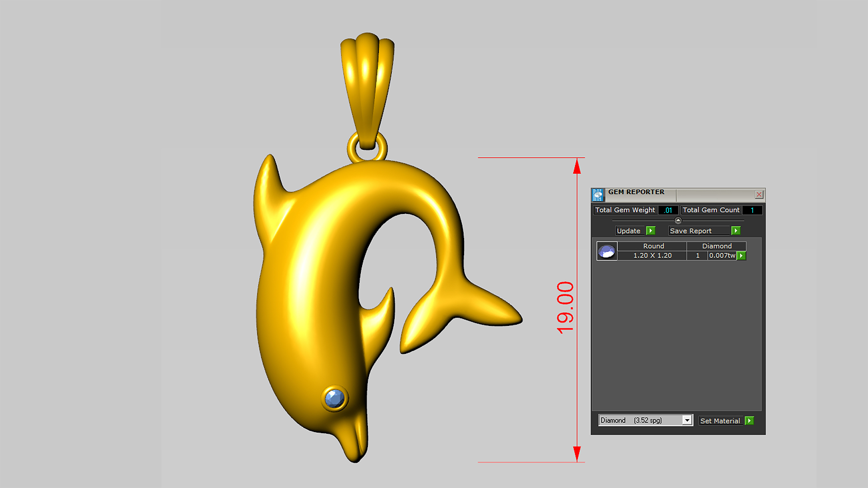Click the Total Gem Count value 1
This screenshot has height=488, width=868.
pyautogui.click(x=752, y=210)
